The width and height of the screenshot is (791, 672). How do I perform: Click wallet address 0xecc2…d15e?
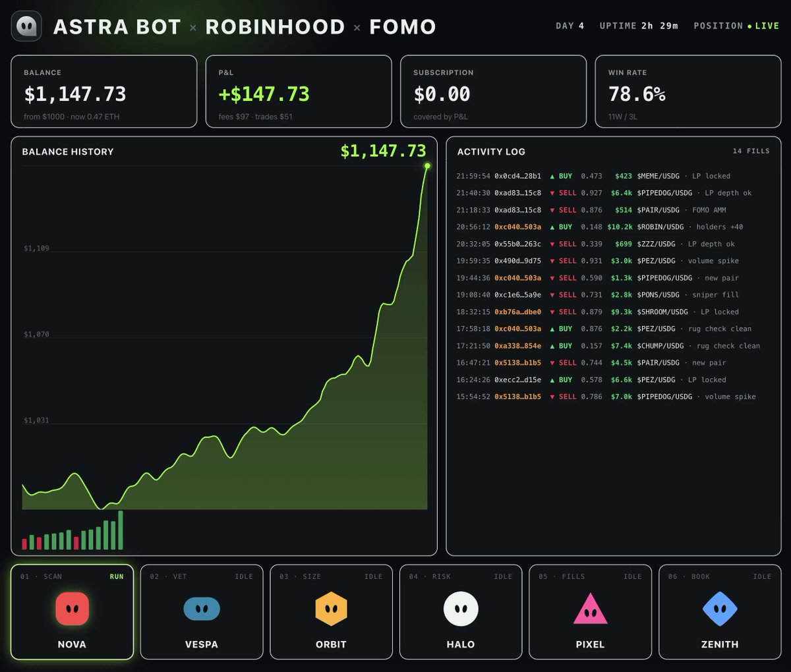click(517, 380)
